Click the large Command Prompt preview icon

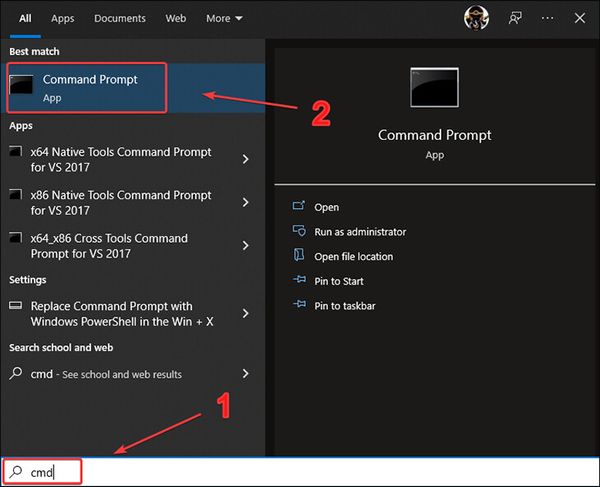click(434, 88)
